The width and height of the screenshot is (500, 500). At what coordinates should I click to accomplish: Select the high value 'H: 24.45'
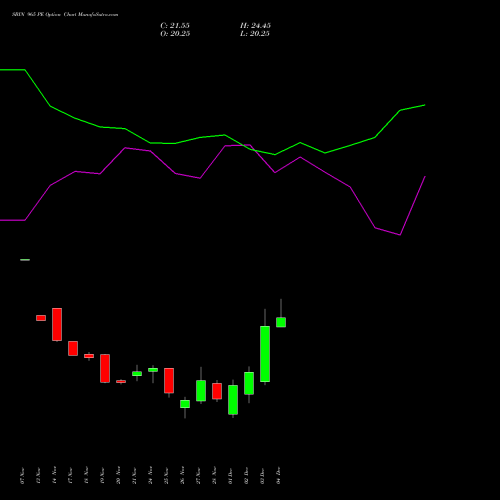(255, 26)
